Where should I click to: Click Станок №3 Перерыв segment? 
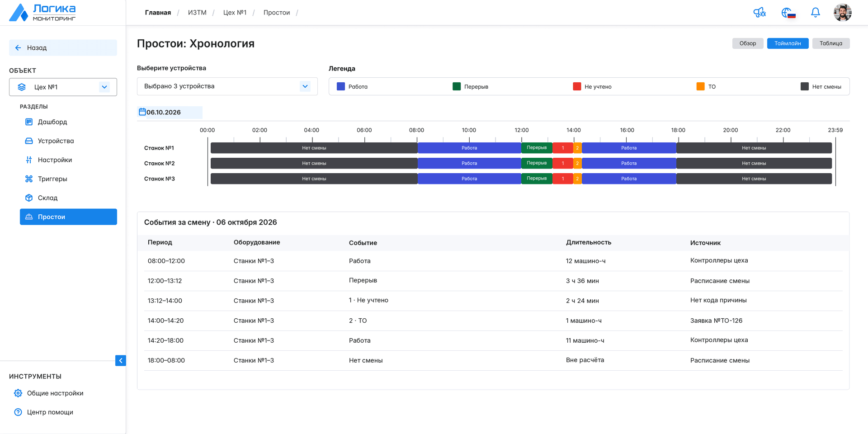pos(537,179)
